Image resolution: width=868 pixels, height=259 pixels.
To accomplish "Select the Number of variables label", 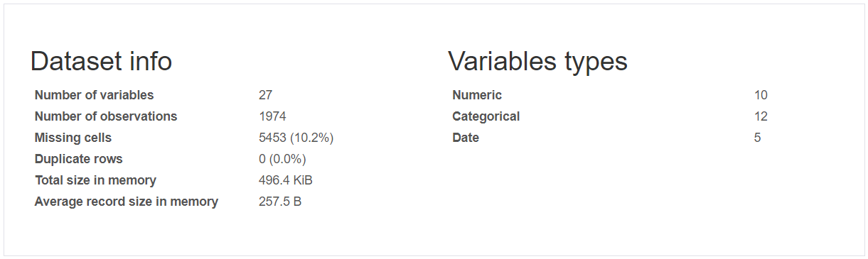I will (x=94, y=95).
